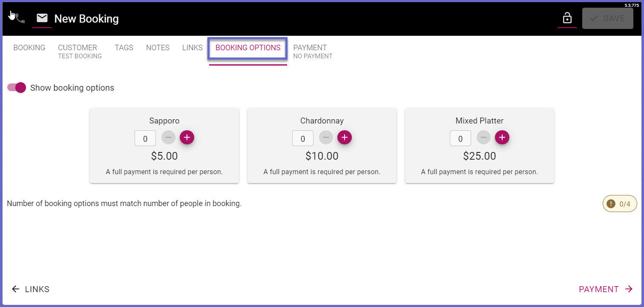
Task: Select the BOOKING OPTIONS tab
Action: point(248,48)
